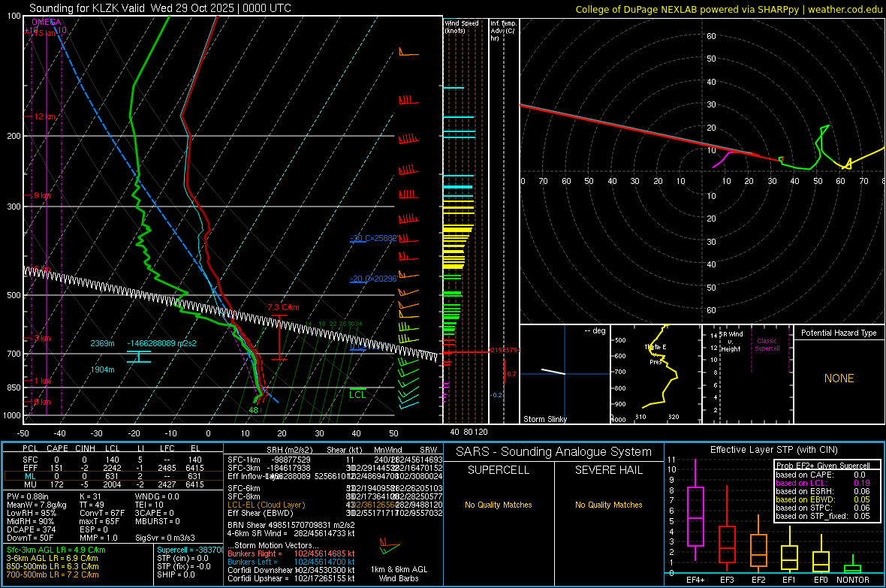
Task: Select the MU parcel row
Action: (x=113, y=484)
